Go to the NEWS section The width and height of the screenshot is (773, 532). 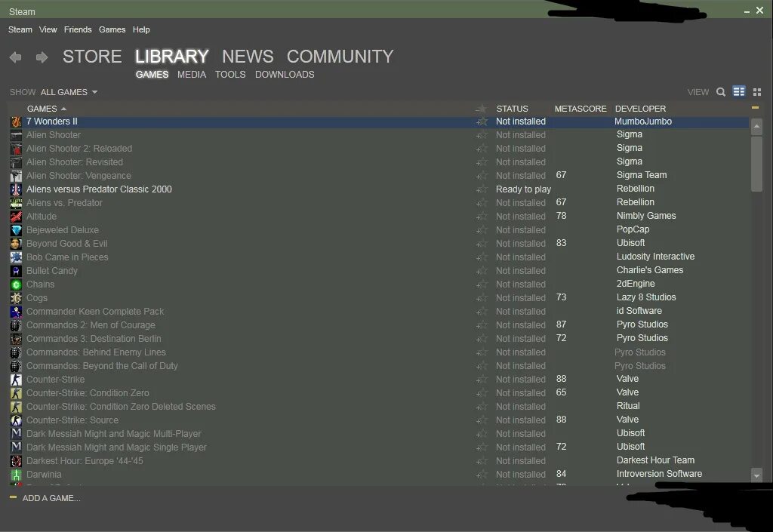[248, 57]
